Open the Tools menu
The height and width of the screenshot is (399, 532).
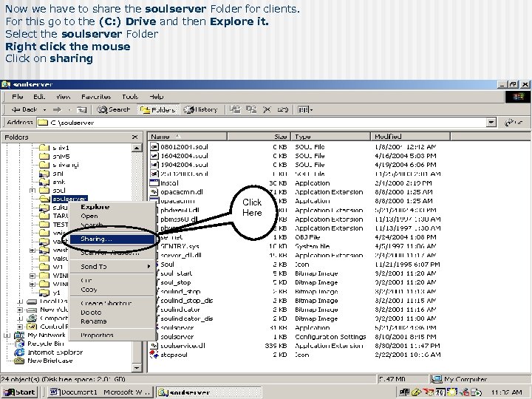[x=130, y=97]
